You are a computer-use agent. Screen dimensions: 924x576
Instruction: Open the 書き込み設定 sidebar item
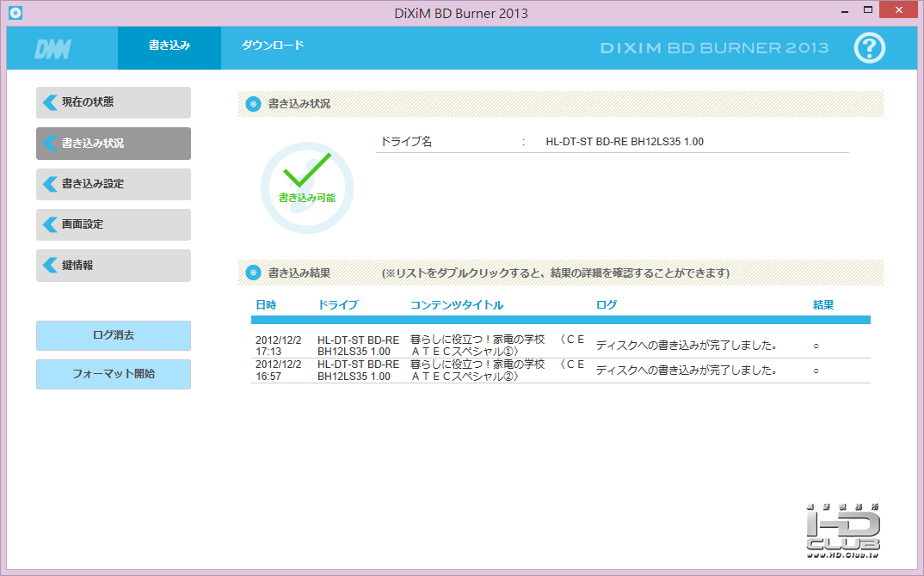coord(114,184)
